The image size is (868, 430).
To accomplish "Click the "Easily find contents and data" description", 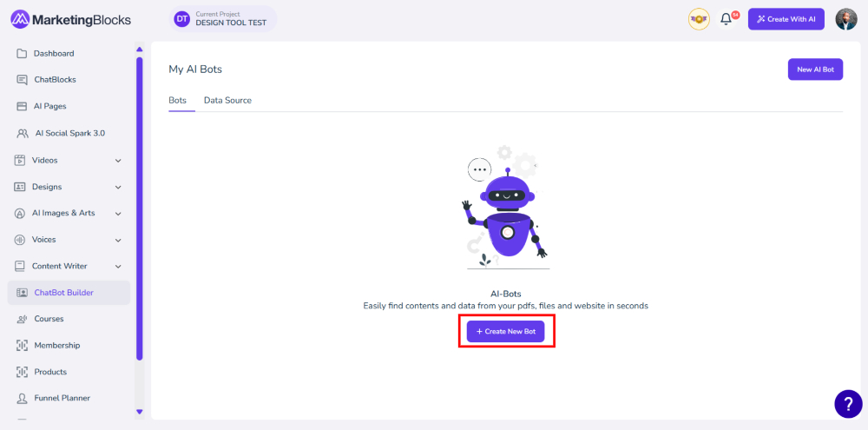I will [x=505, y=305].
